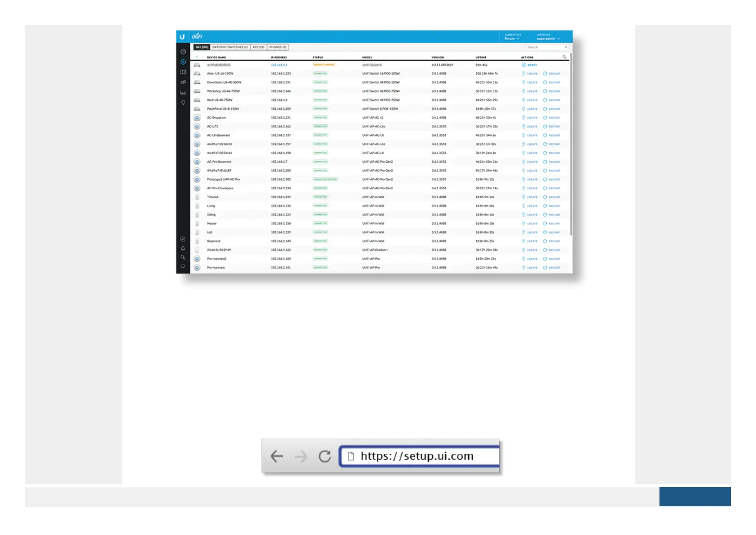Open the Settings icon near the sidebar bottom
The height and width of the screenshot is (535, 756).
click(x=183, y=257)
